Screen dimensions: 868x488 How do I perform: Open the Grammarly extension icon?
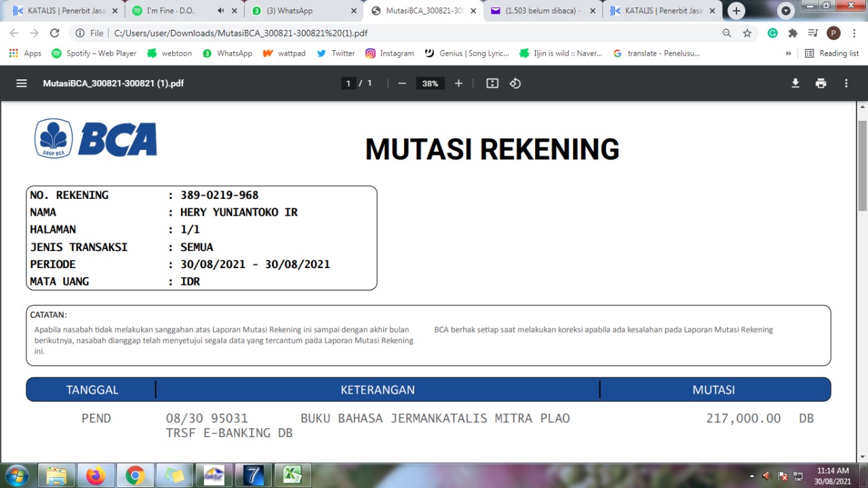[x=772, y=33]
